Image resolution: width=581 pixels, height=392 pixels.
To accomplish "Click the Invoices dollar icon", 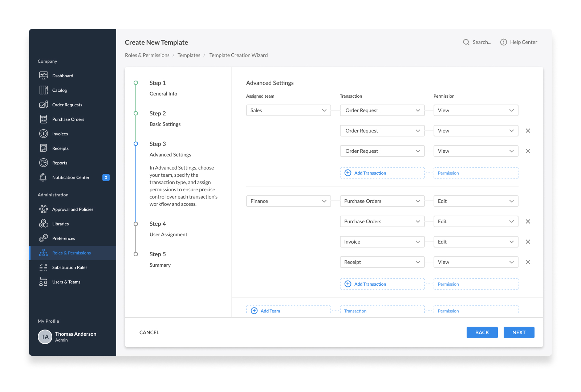I will pyautogui.click(x=44, y=134).
